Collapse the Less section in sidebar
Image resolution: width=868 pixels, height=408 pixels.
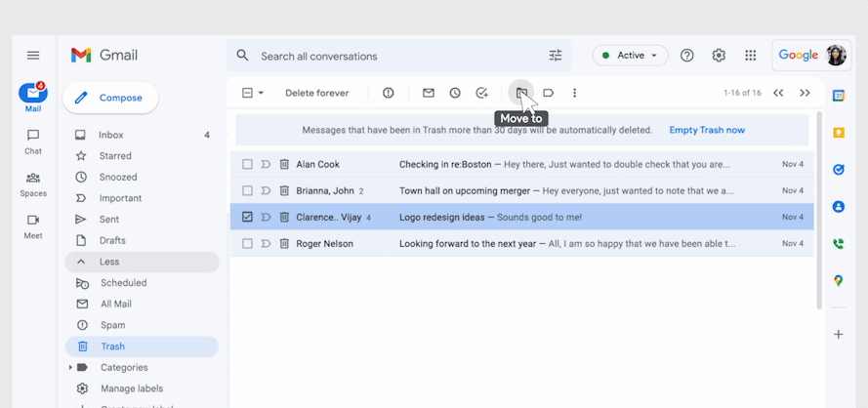coord(109,262)
